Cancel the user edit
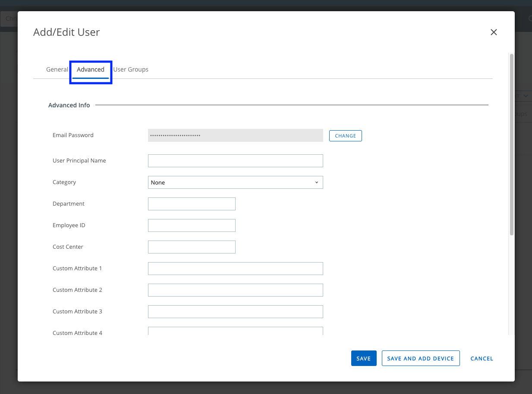The height and width of the screenshot is (394, 532). click(x=482, y=358)
